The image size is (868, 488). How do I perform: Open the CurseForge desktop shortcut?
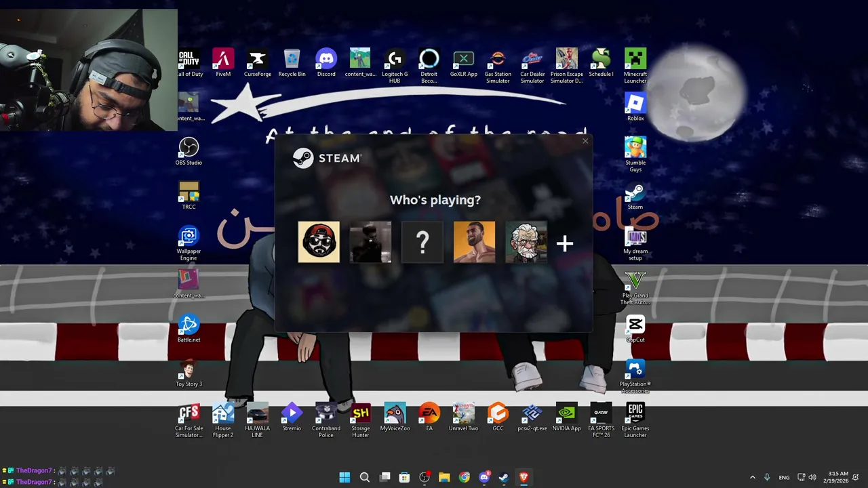coord(258,63)
